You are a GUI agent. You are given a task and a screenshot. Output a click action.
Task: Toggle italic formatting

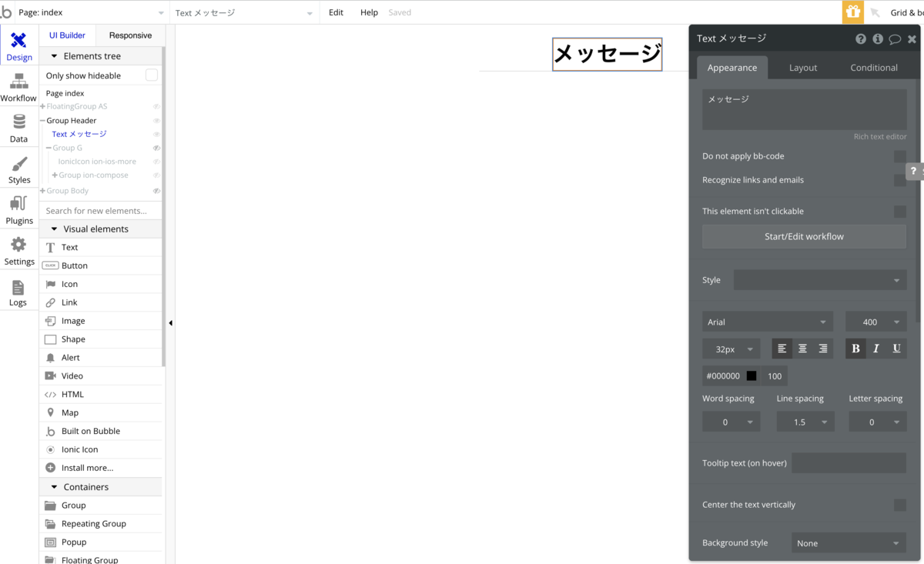876,349
